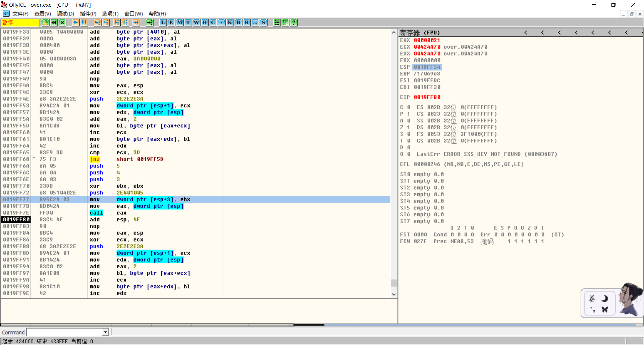Image resolution: width=644 pixels, height=345 pixels.
Task: Click the Restart program rewind icon
Action: coord(54,22)
